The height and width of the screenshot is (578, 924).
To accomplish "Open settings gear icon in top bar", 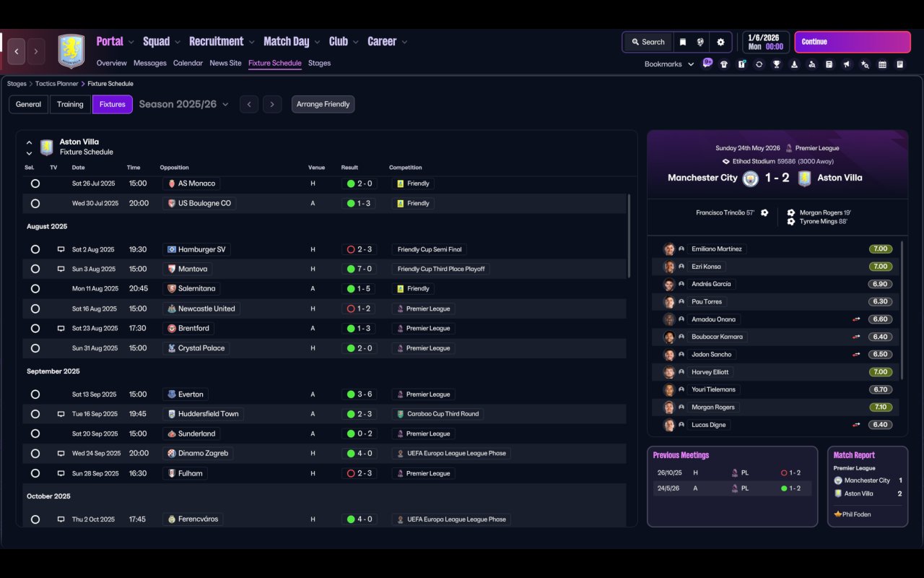I will (x=720, y=42).
